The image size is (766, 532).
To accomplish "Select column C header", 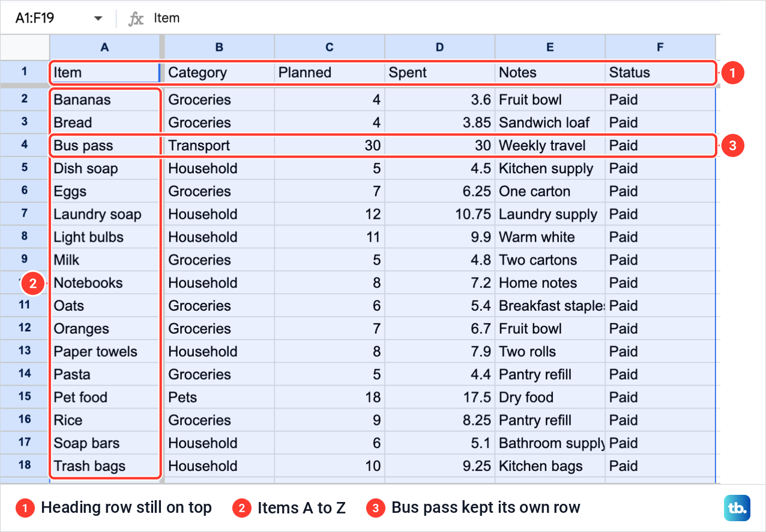I will [330, 47].
